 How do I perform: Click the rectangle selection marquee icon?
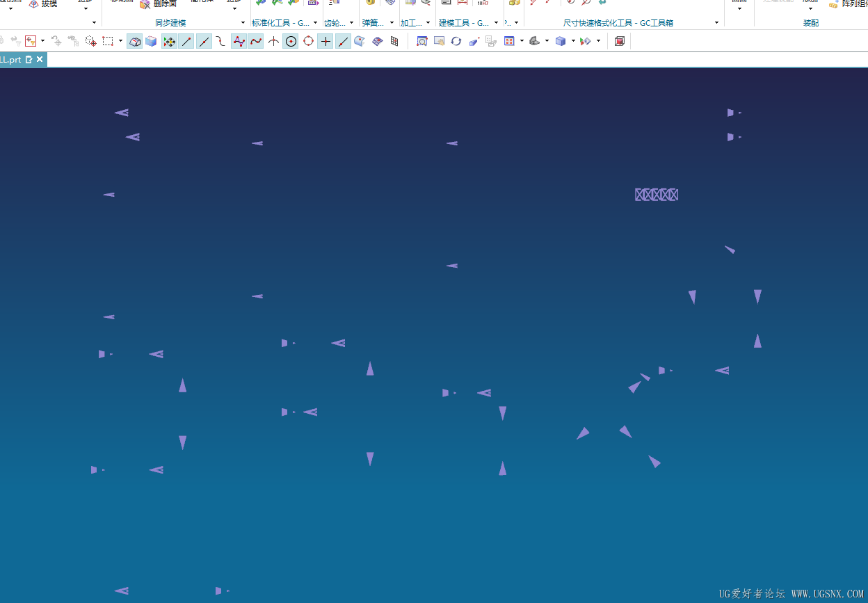click(x=108, y=41)
